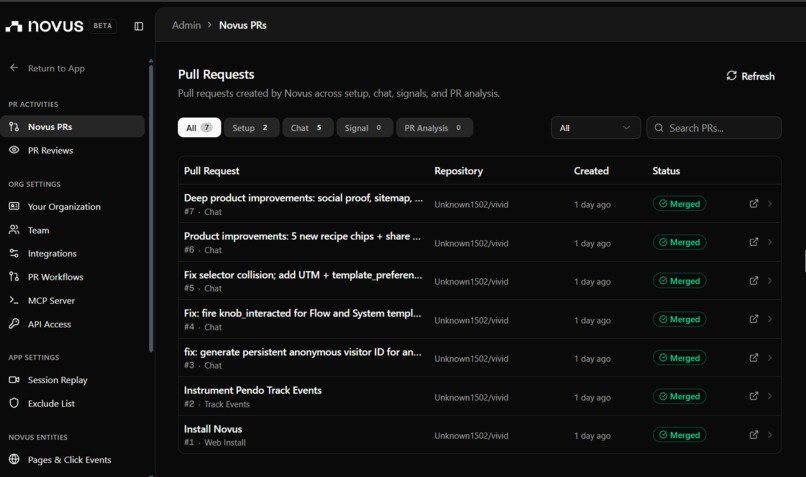Click the Refresh circular arrows icon
The height and width of the screenshot is (477, 806).
coord(731,76)
